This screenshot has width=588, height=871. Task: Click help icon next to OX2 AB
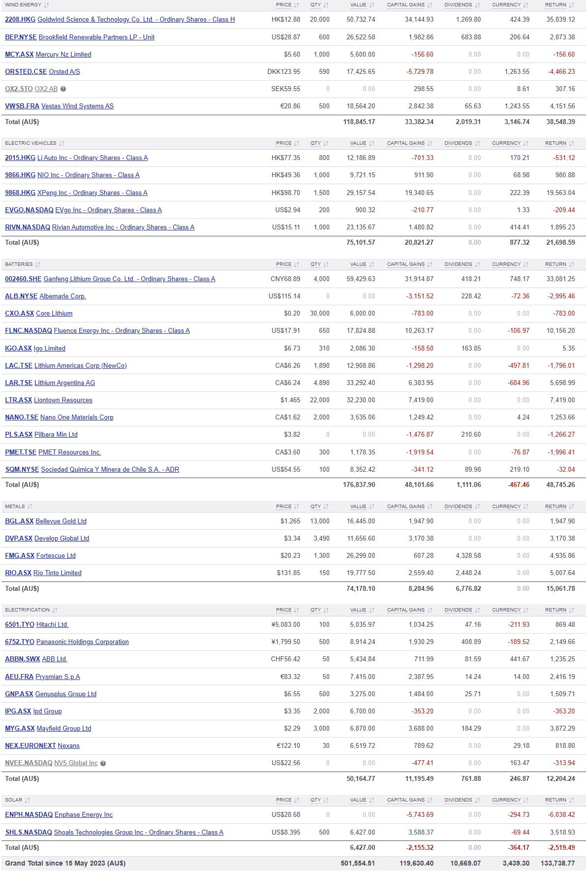coord(63,89)
